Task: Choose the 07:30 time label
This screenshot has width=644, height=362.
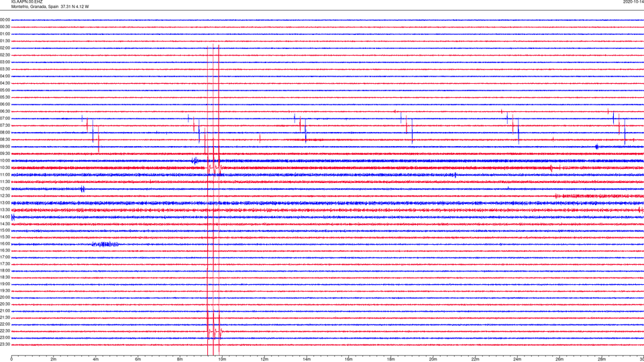Action: (x=5, y=125)
